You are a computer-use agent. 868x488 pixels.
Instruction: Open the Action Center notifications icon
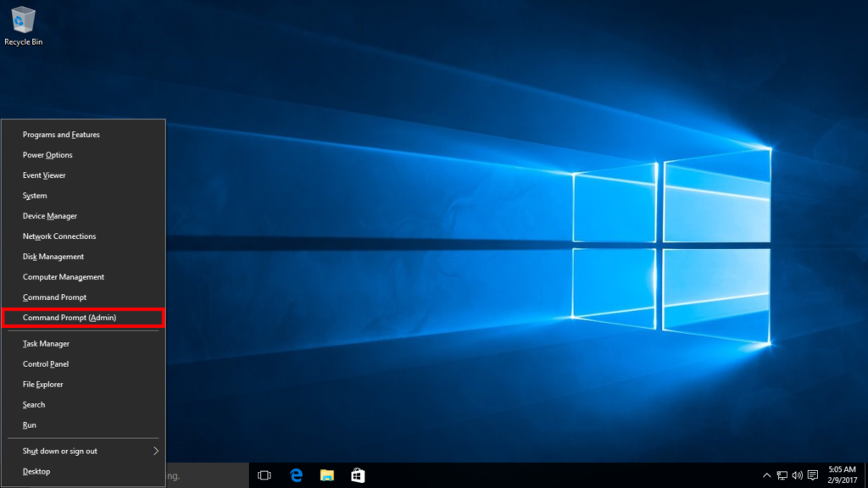point(813,475)
